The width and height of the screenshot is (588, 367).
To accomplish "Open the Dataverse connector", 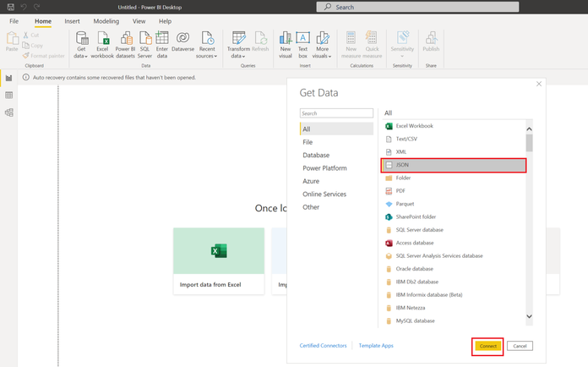I will tap(183, 41).
